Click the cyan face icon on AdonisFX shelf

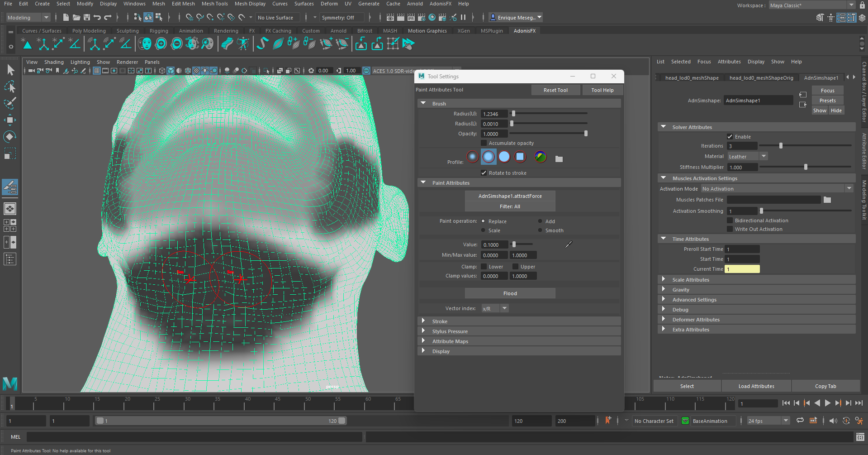click(145, 44)
